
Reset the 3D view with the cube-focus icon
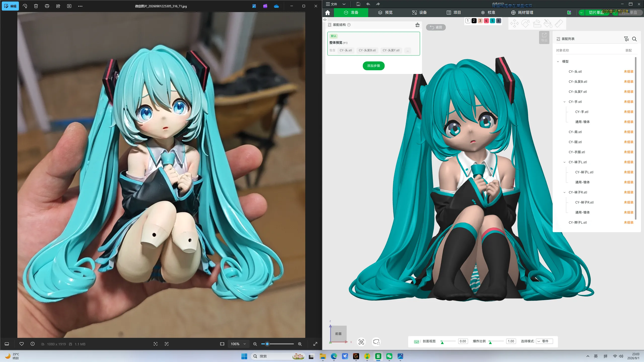(x=361, y=342)
